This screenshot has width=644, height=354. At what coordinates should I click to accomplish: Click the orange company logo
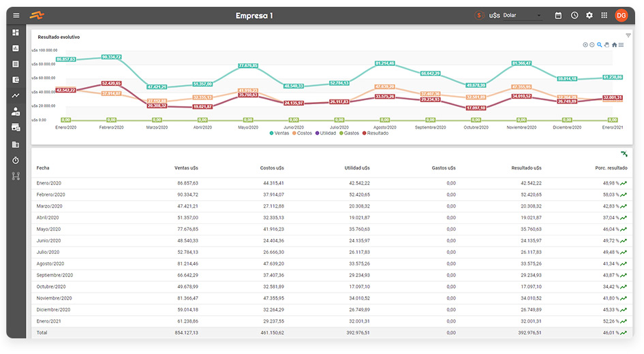(37, 16)
